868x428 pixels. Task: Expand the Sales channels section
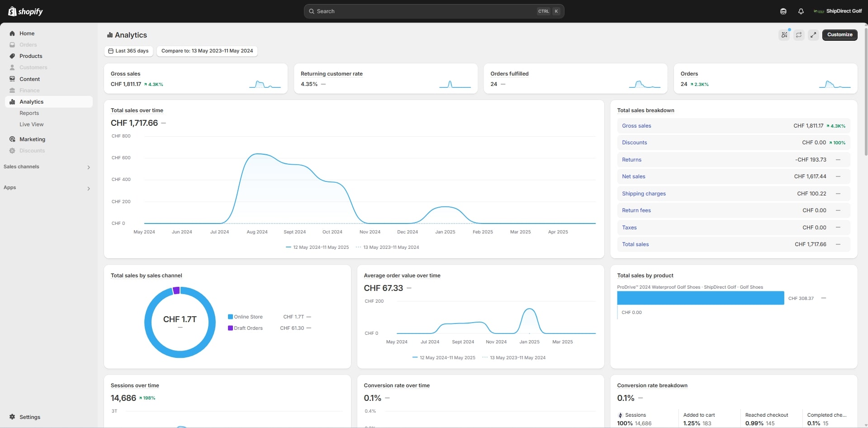(89, 167)
